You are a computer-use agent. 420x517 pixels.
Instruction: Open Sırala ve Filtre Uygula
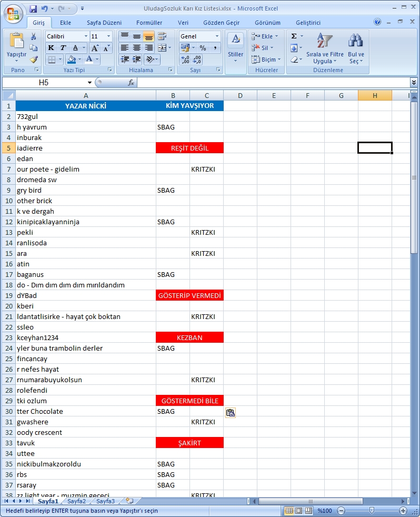click(325, 48)
